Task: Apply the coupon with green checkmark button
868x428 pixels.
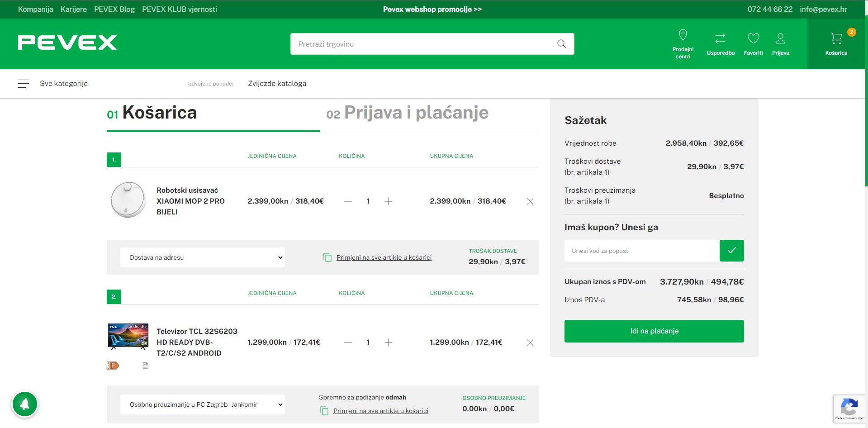Action: [x=731, y=251]
